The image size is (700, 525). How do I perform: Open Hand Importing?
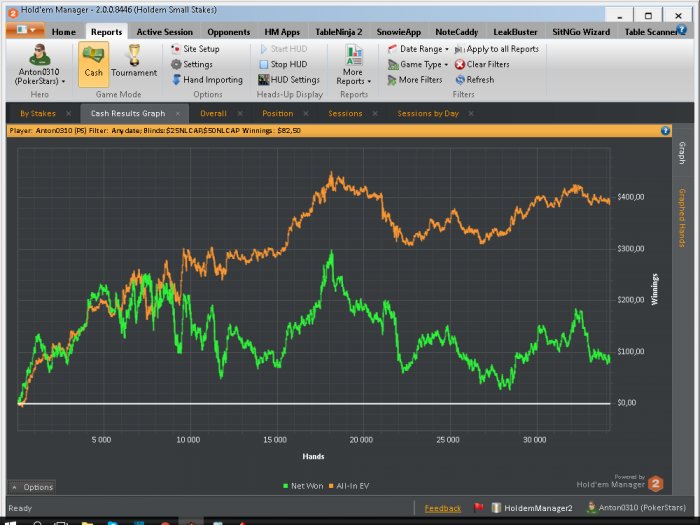pyautogui.click(x=207, y=80)
